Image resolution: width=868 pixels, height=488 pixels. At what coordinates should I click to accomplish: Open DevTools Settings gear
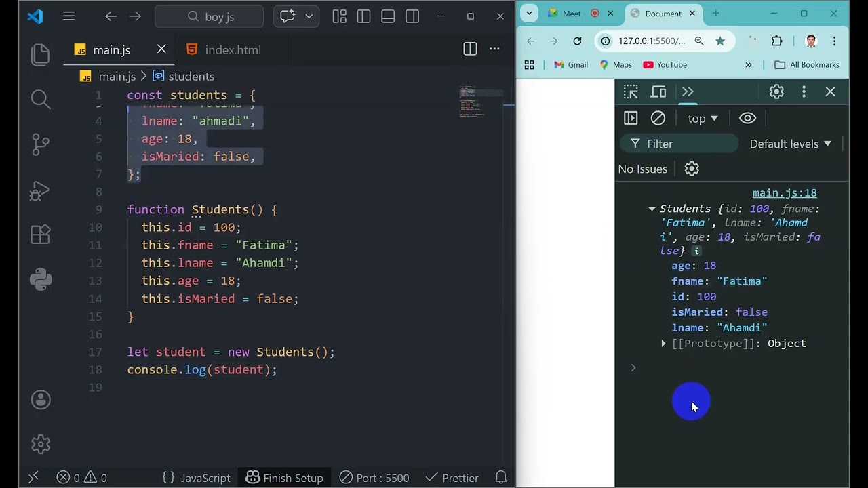[x=776, y=91]
